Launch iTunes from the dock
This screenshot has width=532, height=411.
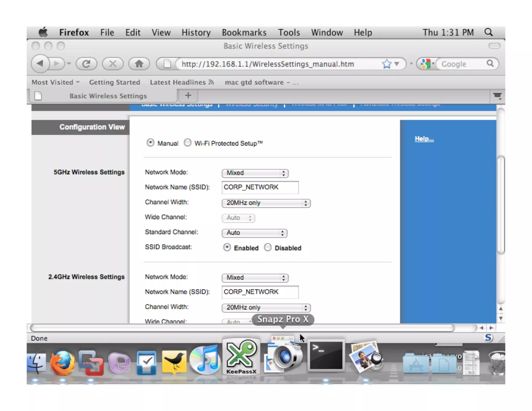(x=205, y=361)
